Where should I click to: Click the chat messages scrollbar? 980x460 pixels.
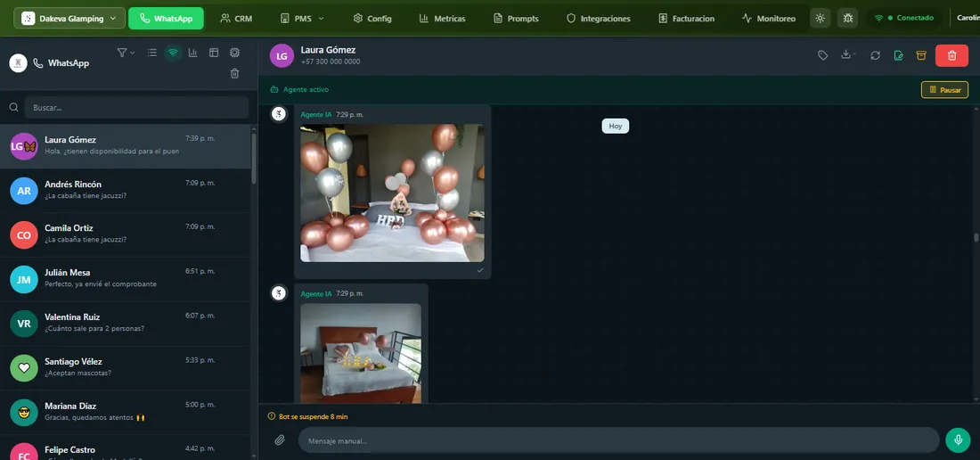[x=976, y=237]
